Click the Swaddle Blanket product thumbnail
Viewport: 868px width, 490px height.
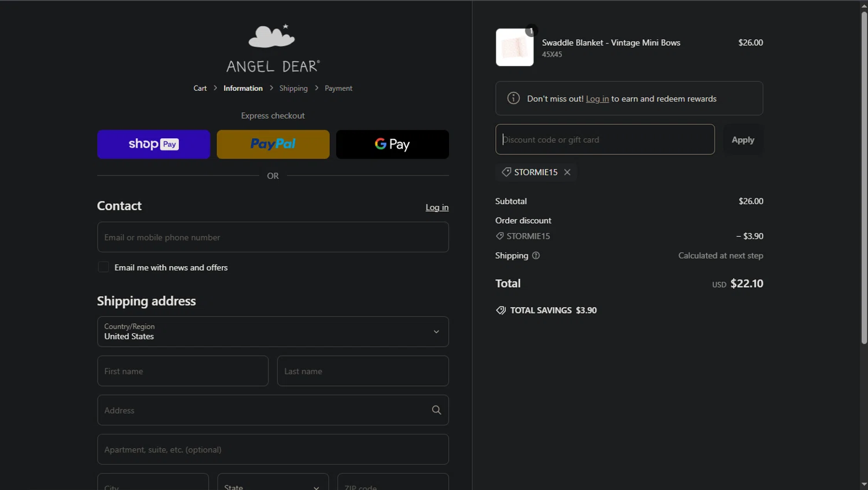514,47
